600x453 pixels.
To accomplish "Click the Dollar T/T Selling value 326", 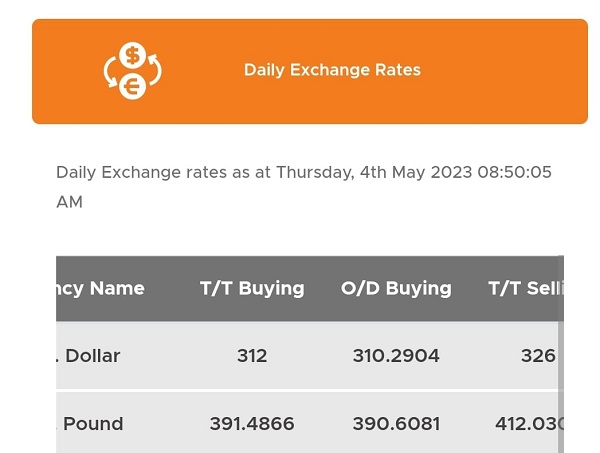I will tap(538, 356).
